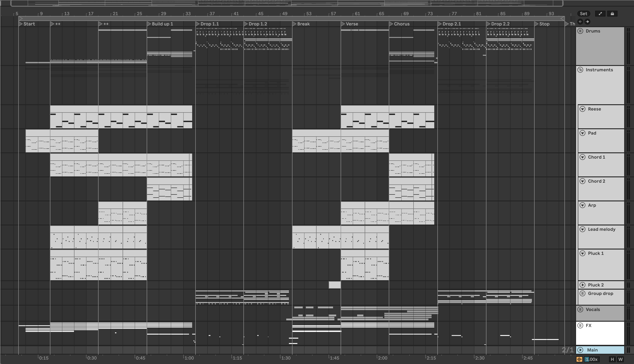The image size is (634, 364).
Task: Select the Vocals track title
Action: click(593, 309)
